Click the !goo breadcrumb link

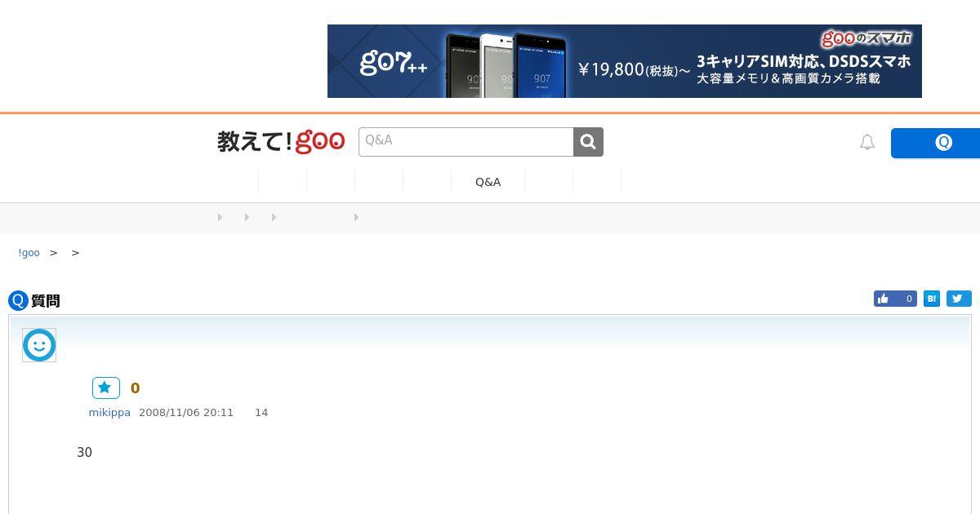coord(29,253)
